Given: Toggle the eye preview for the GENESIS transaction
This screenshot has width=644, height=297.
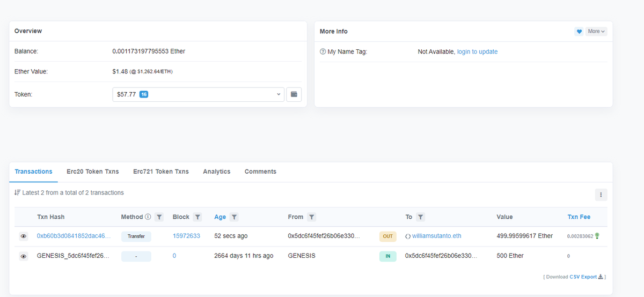Looking at the screenshot, I should (x=24, y=256).
